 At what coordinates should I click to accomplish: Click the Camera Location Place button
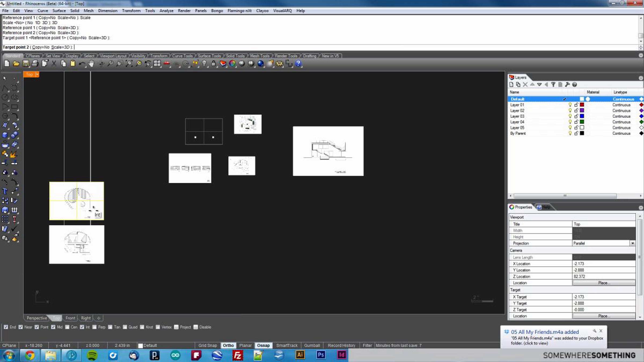coord(604,283)
